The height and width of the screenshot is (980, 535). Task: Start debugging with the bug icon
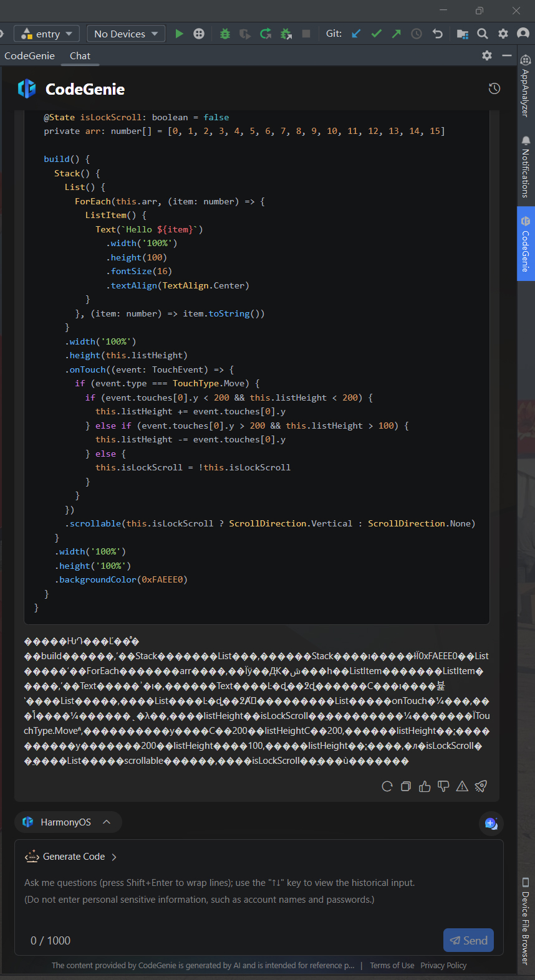[225, 34]
